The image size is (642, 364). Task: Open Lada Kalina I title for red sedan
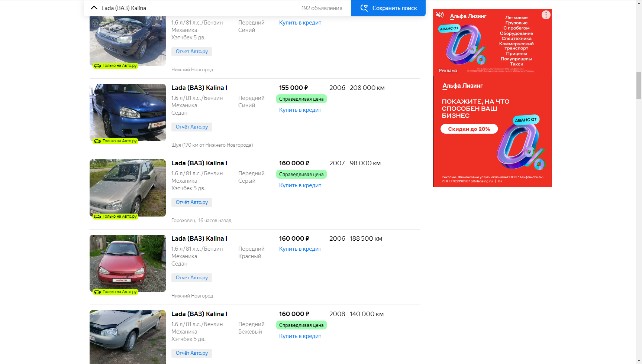(199, 238)
